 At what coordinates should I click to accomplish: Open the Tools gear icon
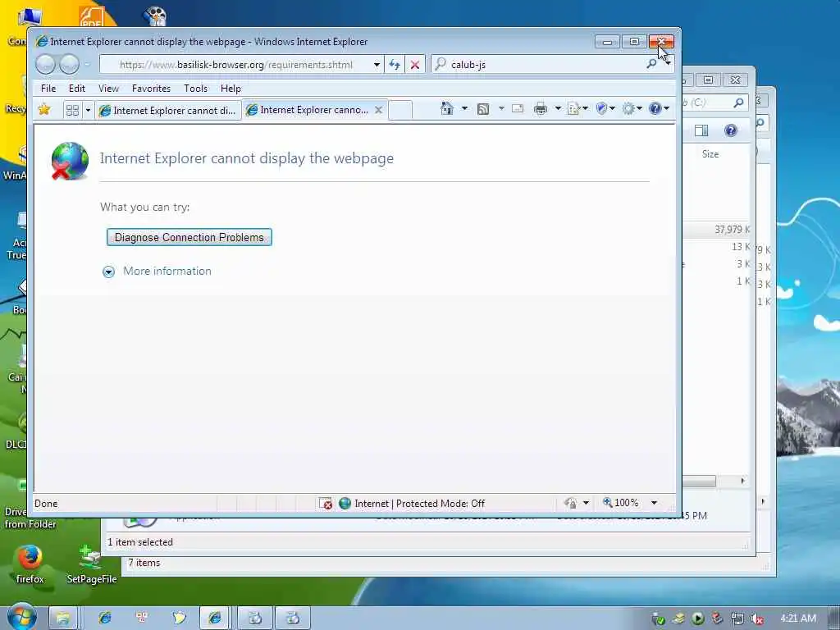[628, 109]
